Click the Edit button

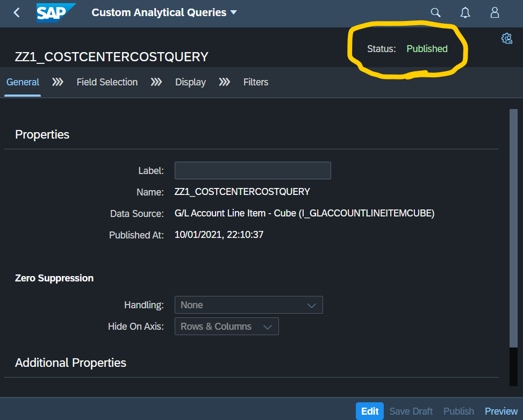(369, 411)
